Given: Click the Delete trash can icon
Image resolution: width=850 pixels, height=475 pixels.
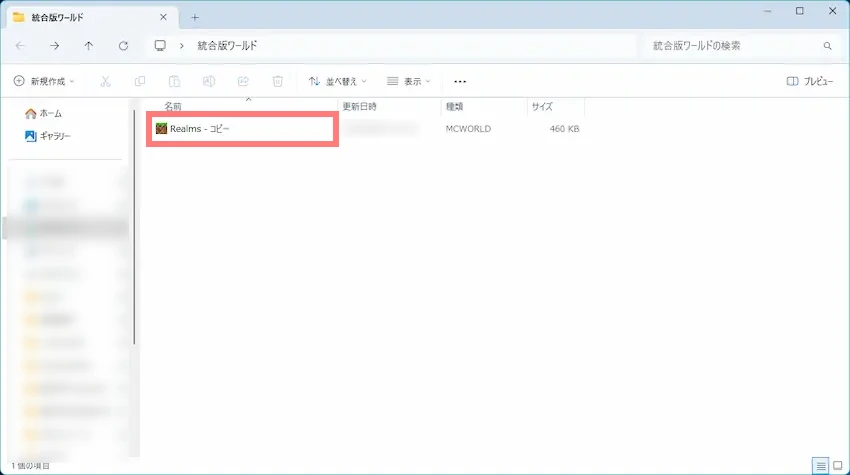Looking at the screenshot, I should [x=278, y=81].
